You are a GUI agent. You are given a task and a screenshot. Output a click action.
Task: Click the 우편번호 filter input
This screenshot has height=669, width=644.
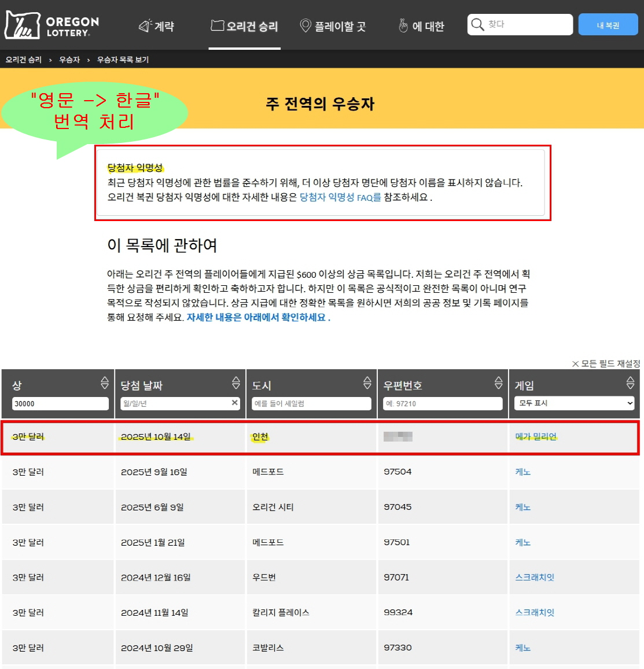(x=442, y=403)
